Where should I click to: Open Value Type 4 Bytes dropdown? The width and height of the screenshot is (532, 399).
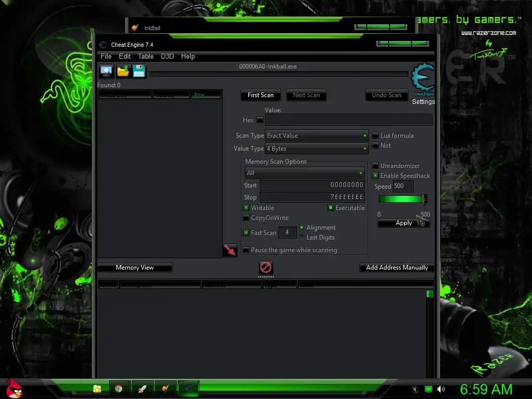click(316, 149)
